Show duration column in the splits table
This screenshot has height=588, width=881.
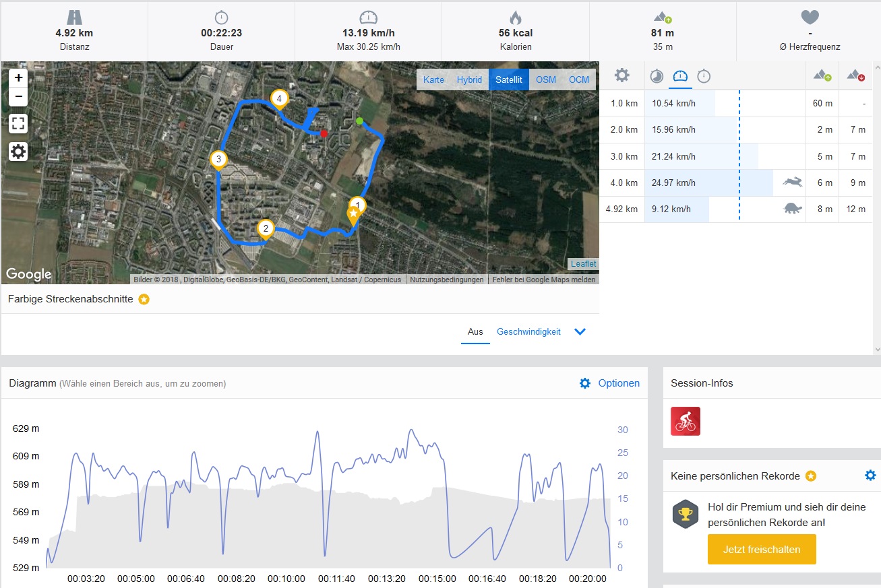(x=704, y=76)
